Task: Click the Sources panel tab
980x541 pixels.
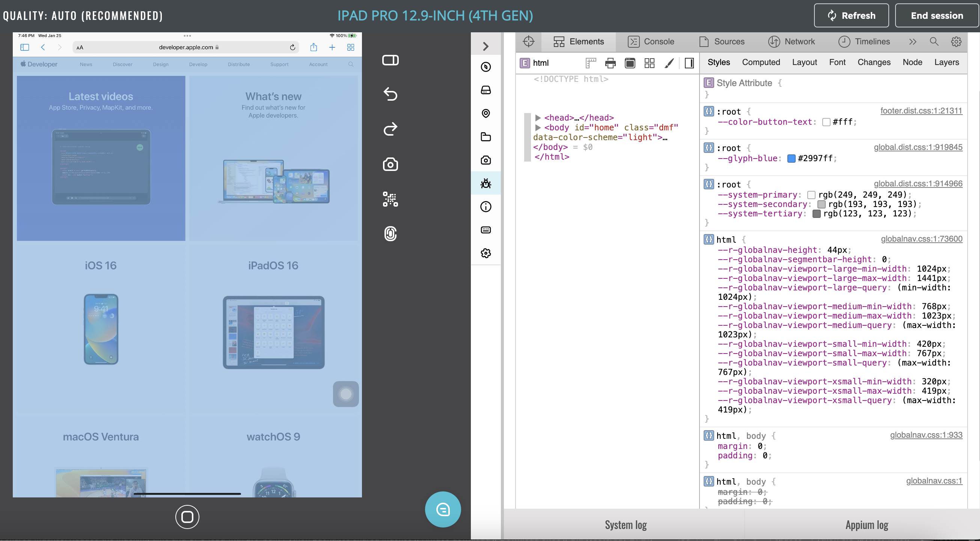Action: tap(728, 41)
